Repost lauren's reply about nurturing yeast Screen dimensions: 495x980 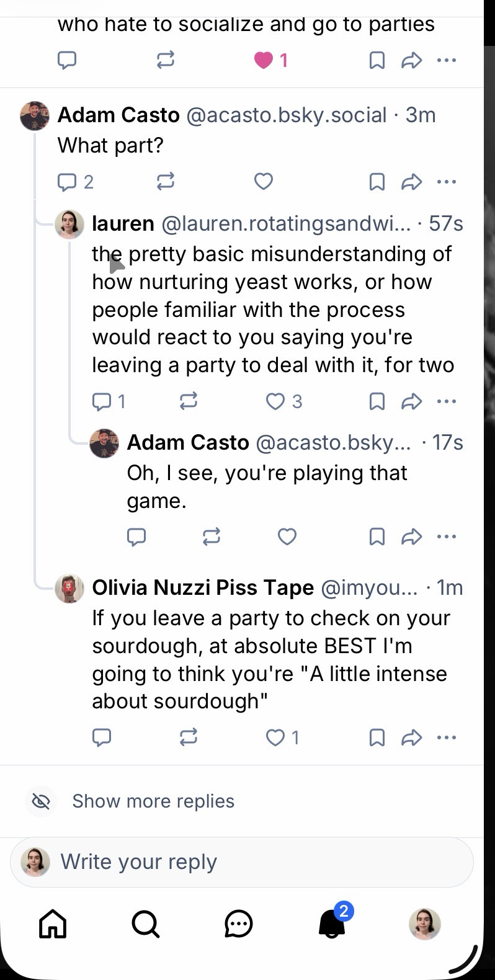[x=189, y=401]
